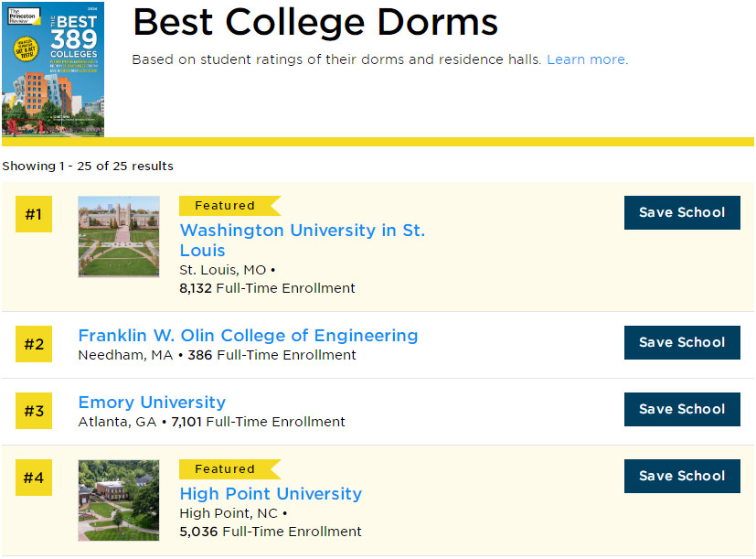756x559 pixels.
Task: Save School for Franklin W. Olin College
Action: coord(682,342)
